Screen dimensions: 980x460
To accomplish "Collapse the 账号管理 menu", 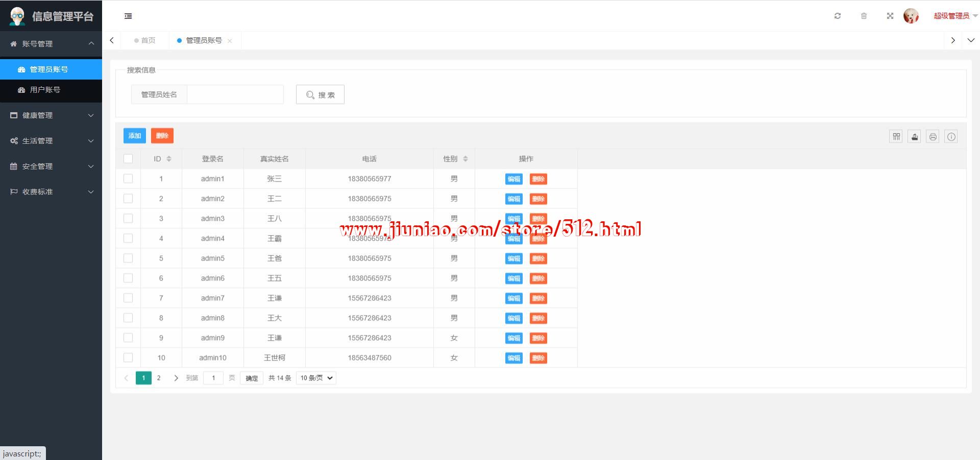I will pyautogui.click(x=51, y=44).
